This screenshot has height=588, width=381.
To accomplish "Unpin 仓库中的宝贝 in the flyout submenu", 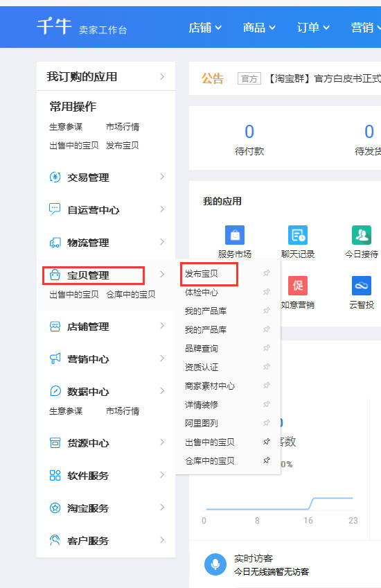I will [x=267, y=460].
